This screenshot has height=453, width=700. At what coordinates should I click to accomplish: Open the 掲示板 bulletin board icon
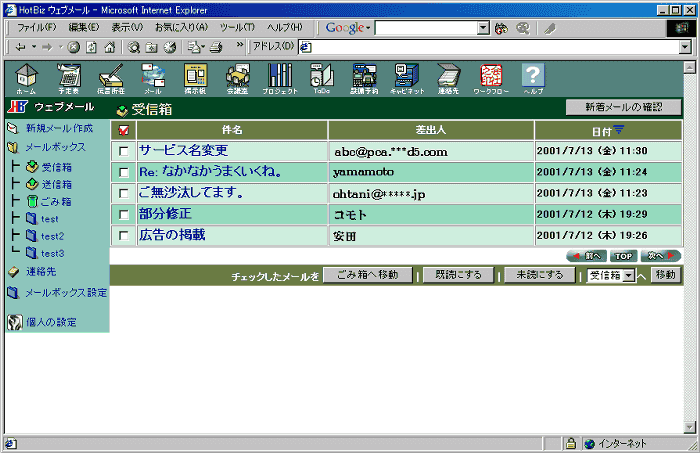pyautogui.click(x=195, y=78)
